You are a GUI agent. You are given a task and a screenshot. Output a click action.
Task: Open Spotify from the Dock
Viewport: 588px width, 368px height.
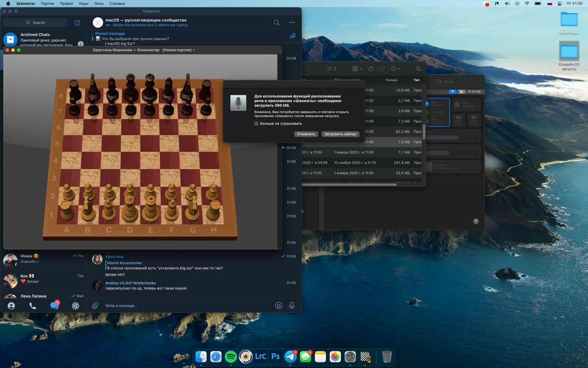point(231,356)
